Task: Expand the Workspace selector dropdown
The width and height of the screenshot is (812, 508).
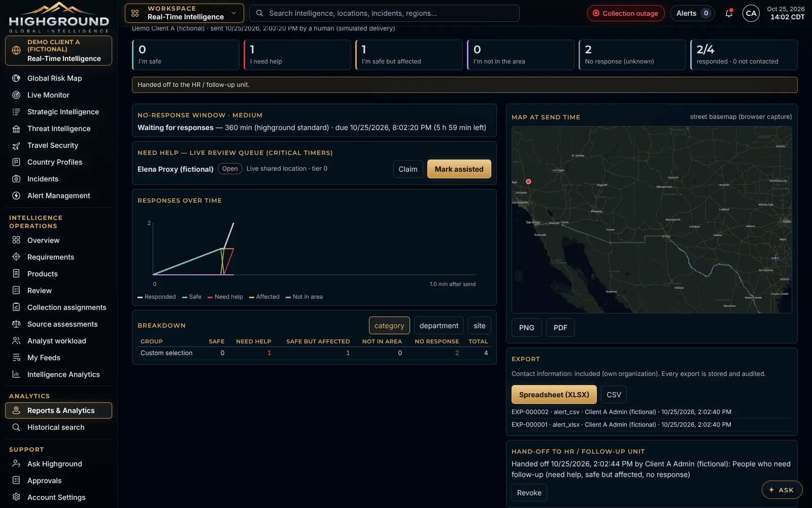Action: click(184, 13)
